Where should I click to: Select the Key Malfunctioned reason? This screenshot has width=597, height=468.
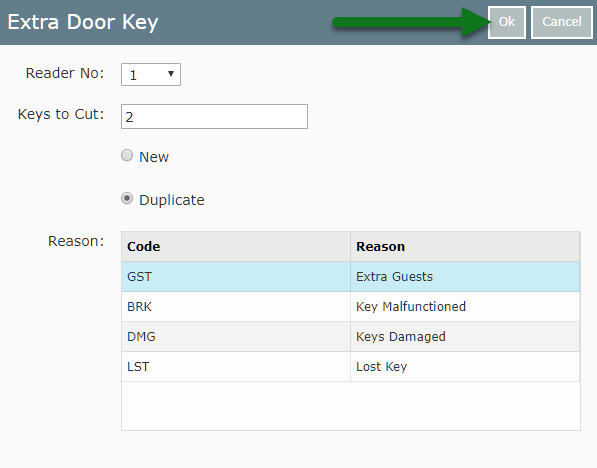pyautogui.click(x=411, y=307)
